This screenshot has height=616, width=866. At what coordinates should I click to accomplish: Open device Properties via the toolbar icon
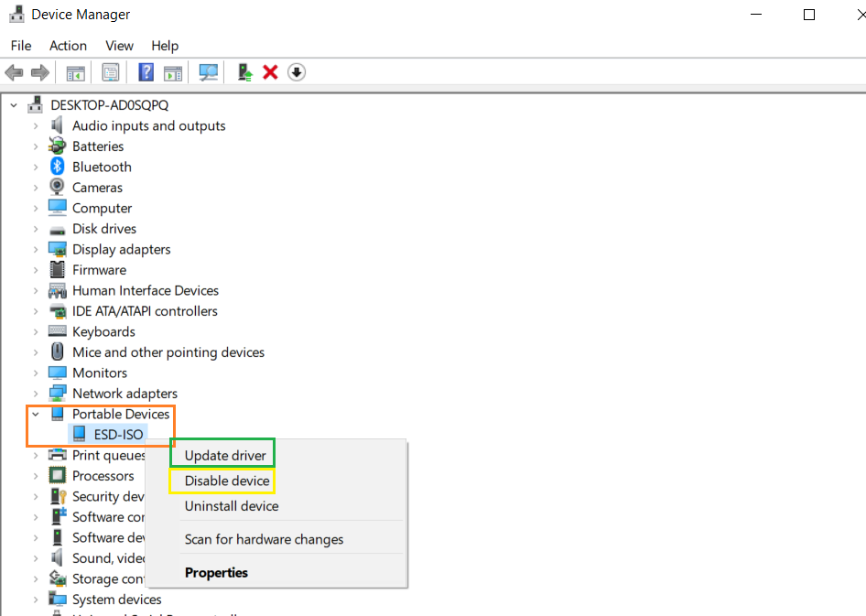point(110,72)
